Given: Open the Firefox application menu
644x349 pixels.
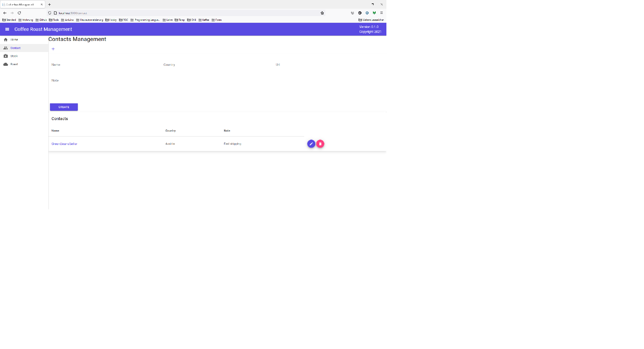Looking at the screenshot, I should tap(381, 13).
